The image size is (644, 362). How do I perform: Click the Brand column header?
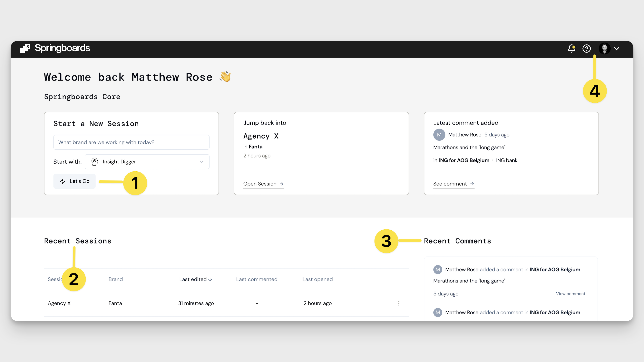point(115,279)
